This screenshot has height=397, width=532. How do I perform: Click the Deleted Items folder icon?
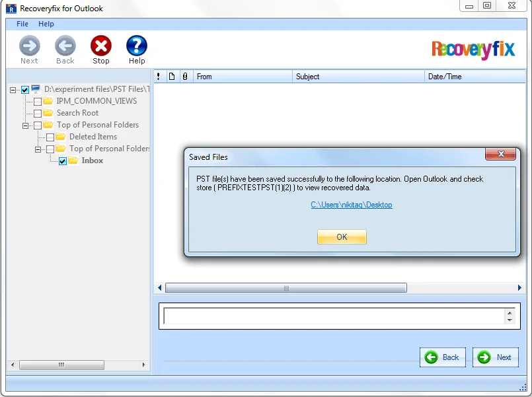(60, 137)
